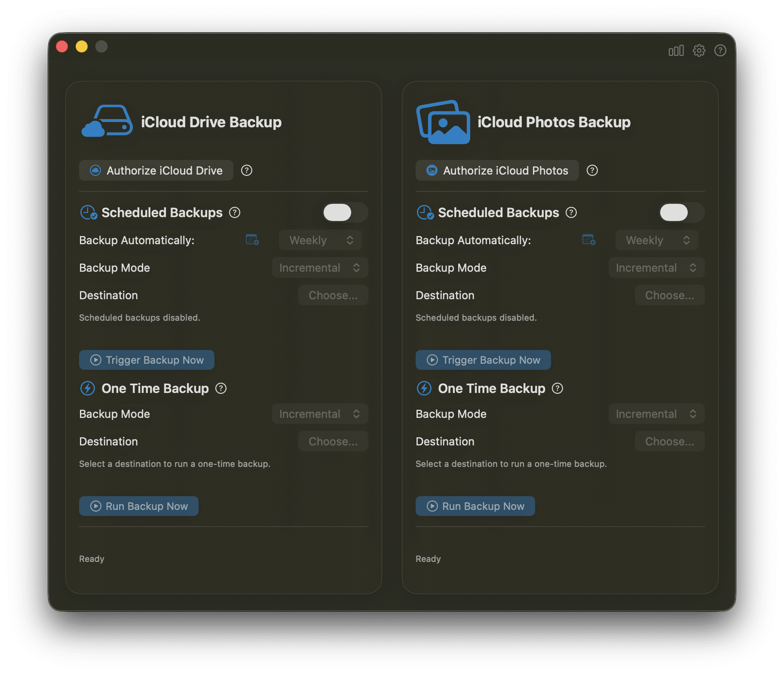
Task: Click Drive 'Select a destination' hint text
Action: [175, 464]
